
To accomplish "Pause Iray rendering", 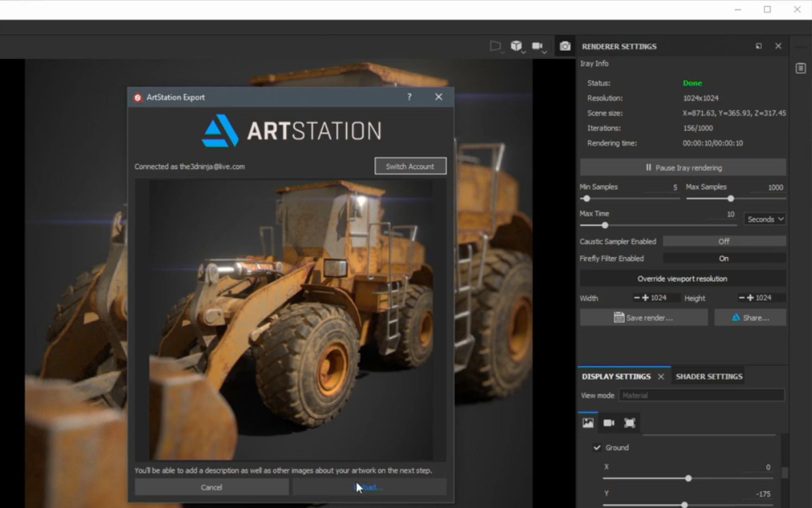I will coord(683,167).
